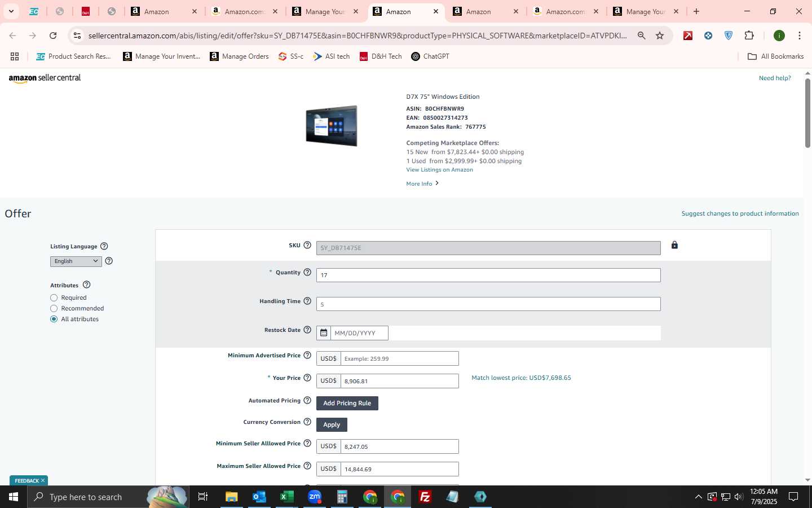Open Excel from the taskbar
Screen dimensions: 812x508
[x=286, y=497]
